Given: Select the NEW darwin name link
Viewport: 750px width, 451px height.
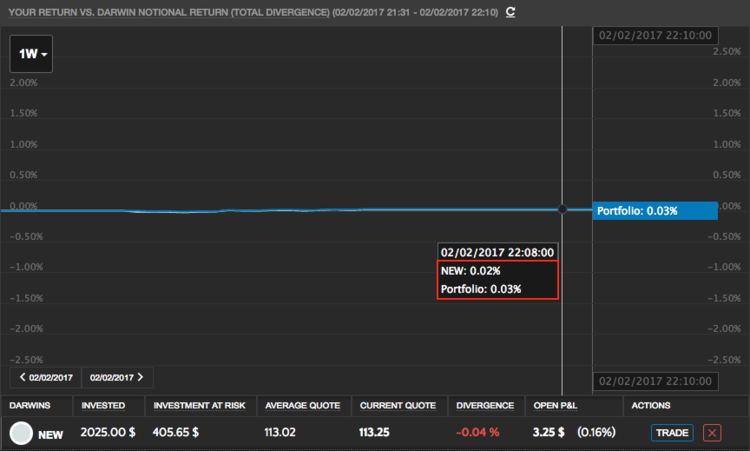Looking at the screenshot, I should [51, 434].
